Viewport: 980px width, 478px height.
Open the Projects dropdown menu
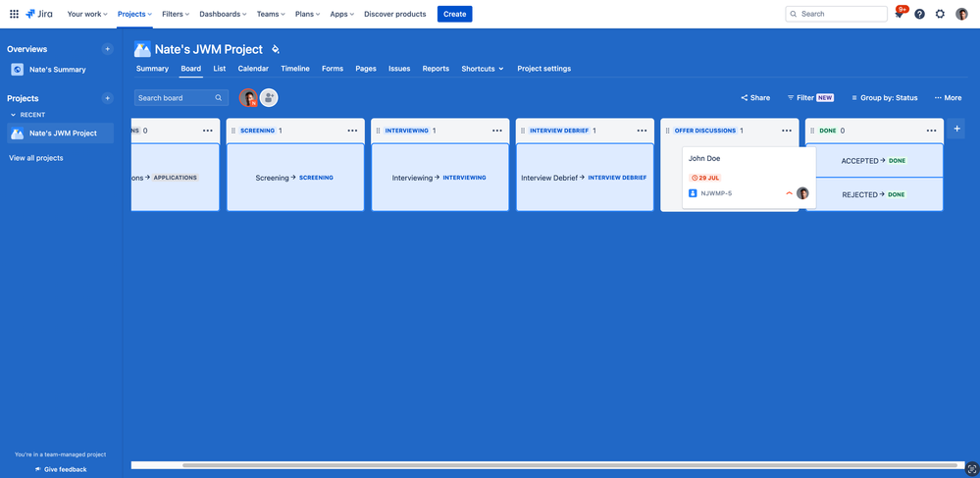pos(134,14)
